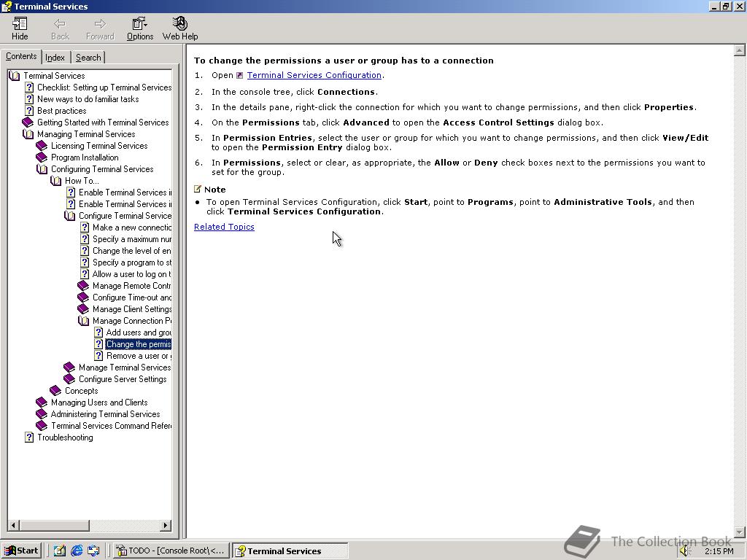Open Allow a user to log on topic
This screenshot has width=747, height=560.
pos(131,274)
